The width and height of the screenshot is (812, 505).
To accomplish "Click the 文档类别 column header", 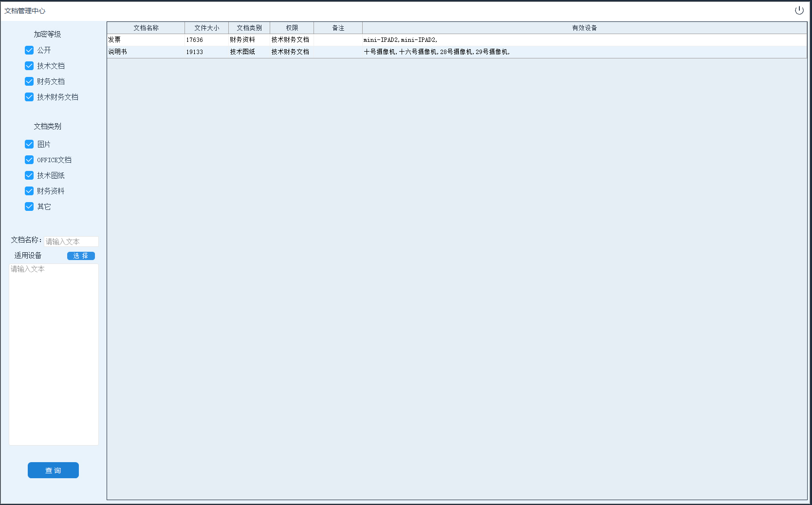I will click(249, 28).
